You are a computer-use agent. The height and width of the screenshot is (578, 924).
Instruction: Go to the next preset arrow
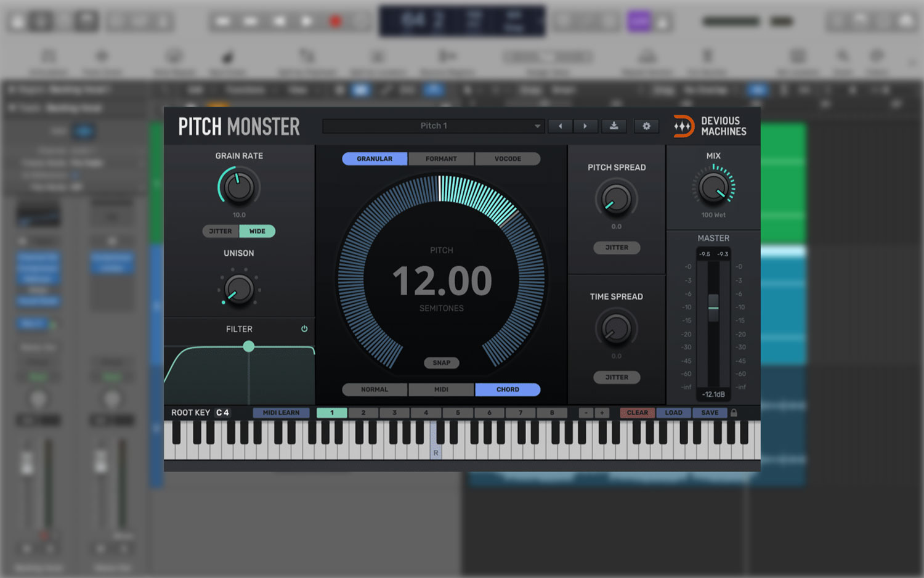click(585, 126)
